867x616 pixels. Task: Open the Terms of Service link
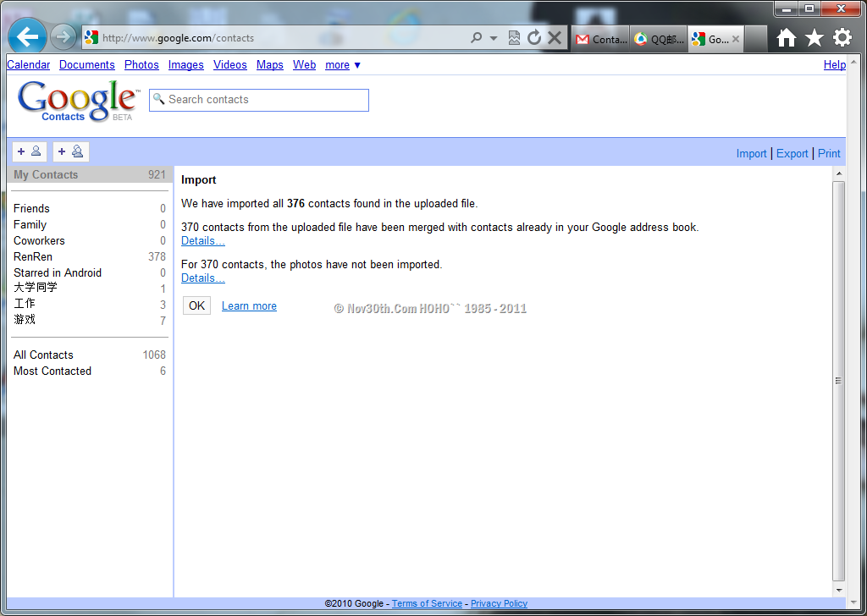coord(427,603)
